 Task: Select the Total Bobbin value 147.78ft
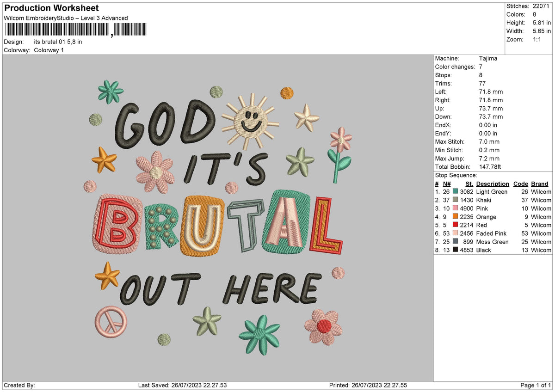point(491,167)
